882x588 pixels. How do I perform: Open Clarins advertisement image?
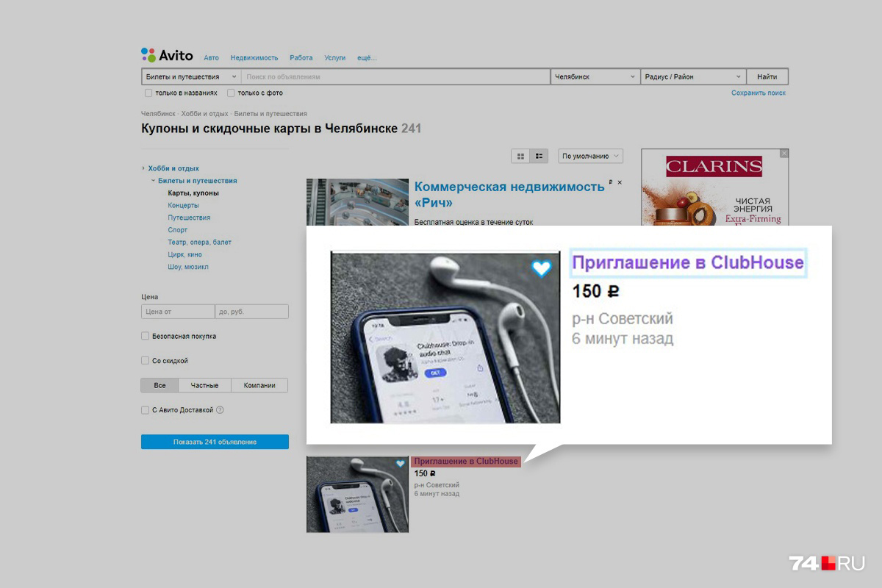click(714, 189)
